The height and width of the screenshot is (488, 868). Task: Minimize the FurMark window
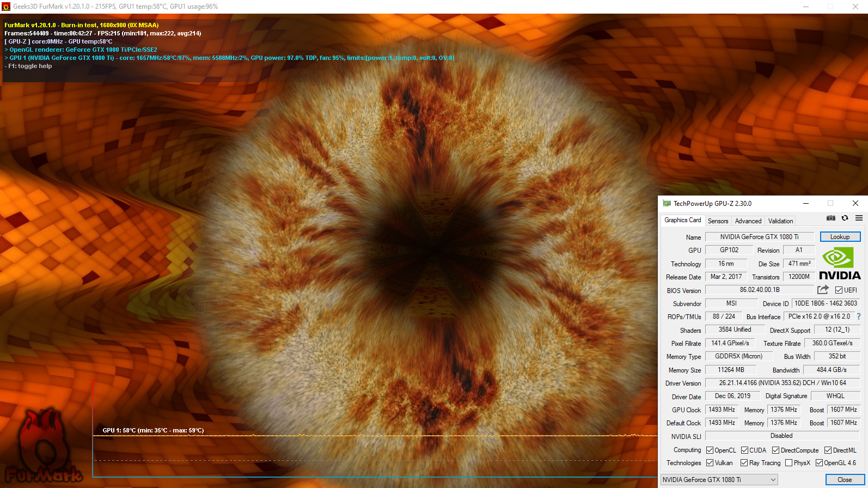tap(806, 7)
